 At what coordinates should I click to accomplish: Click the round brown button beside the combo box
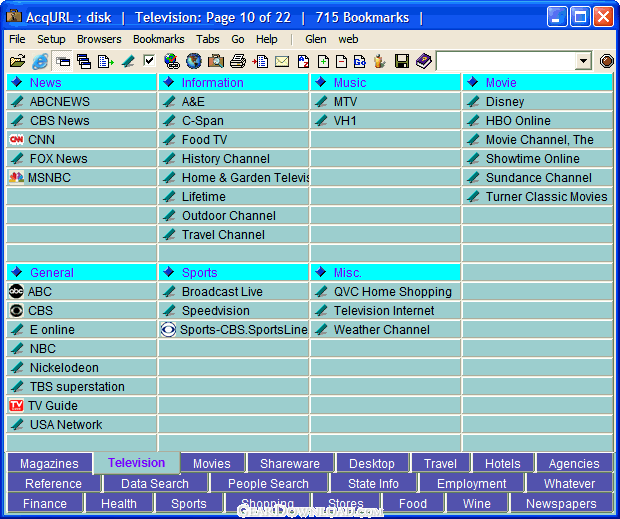click(607, 61)
